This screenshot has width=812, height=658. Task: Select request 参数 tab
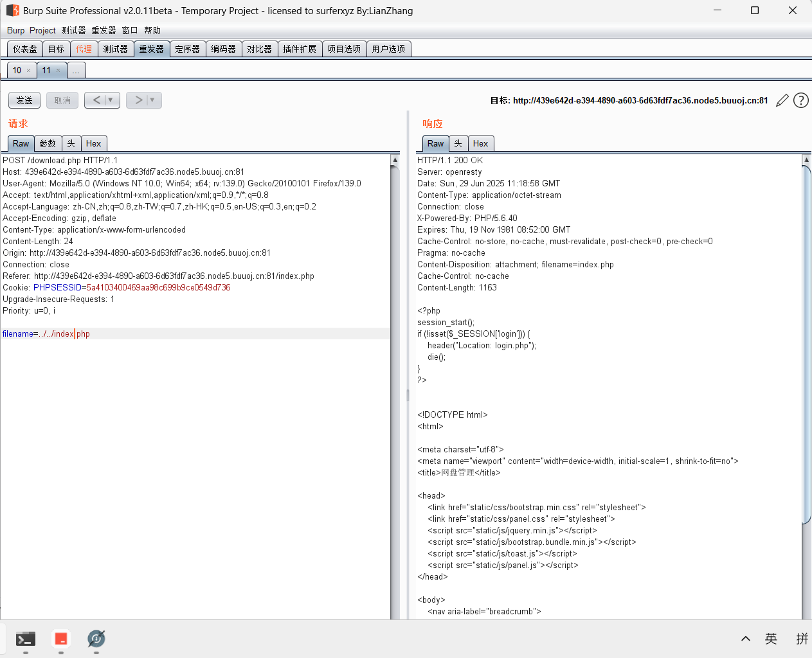click(48, 143)
